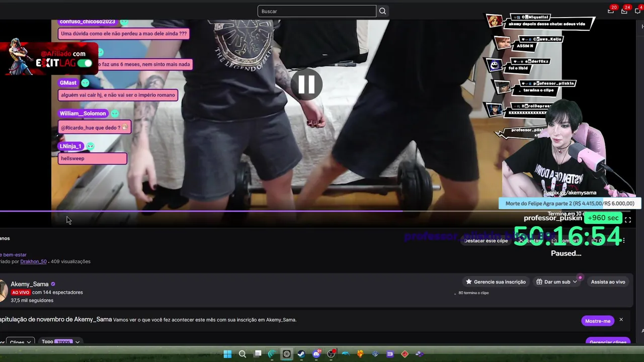This screenshot has width=644, height=362.
Task: Open Windows Start menu
Action: (227, 354)
